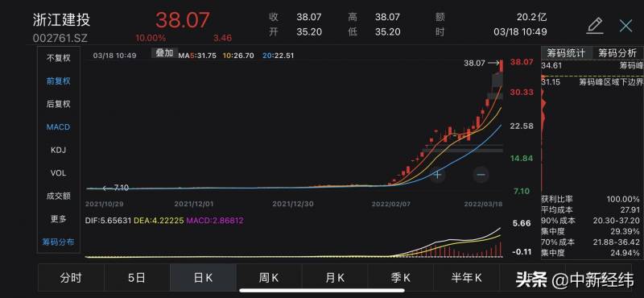Click the 10:26.70 moving average label
The height and width of the screenshot is (298, 644).
click(x=238, y=56)
